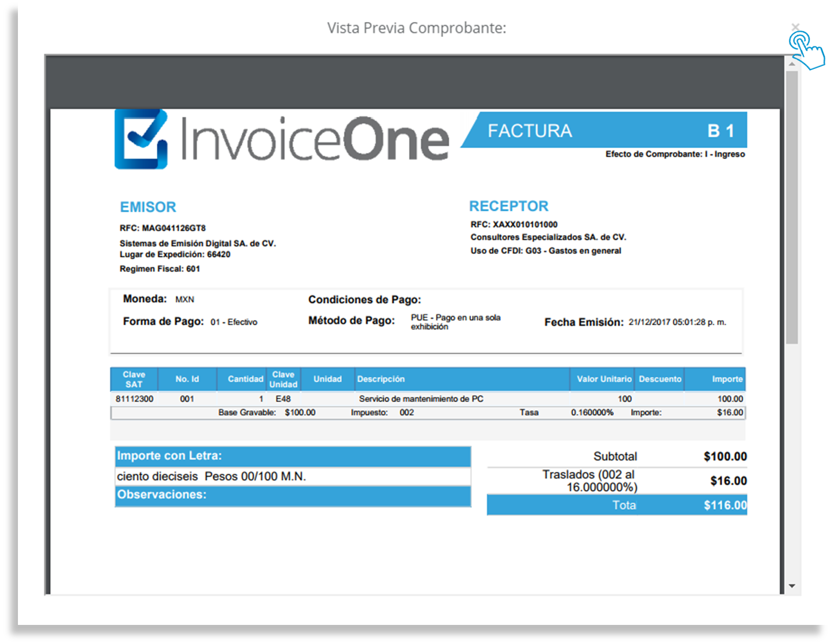Click the Forma de Pago value 01 - Efectivo
Image resolution: width=830 pixels, height=644 pixels.
coord(234,322)
